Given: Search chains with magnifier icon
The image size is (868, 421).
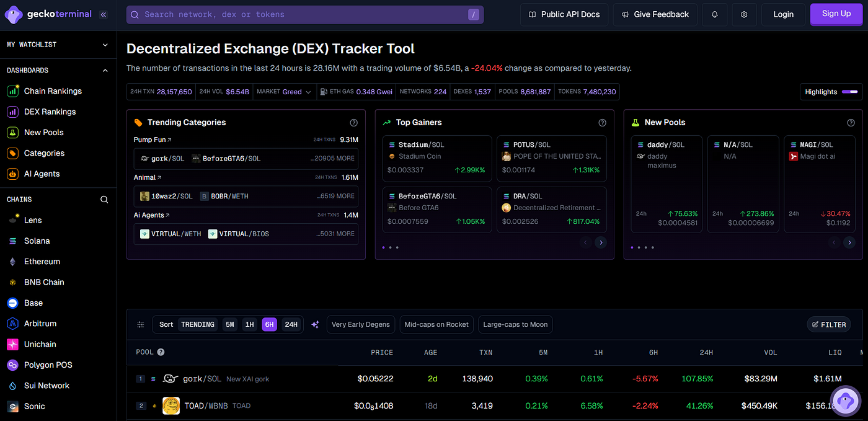Looking at the screenshot, I should tap(104, 200).
